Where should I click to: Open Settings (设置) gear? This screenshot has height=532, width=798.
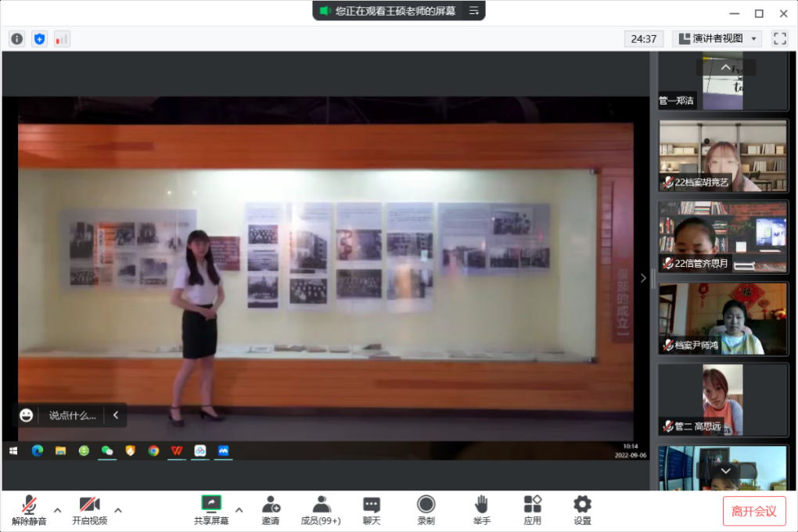pyautogui.click(x=582, y=510)
